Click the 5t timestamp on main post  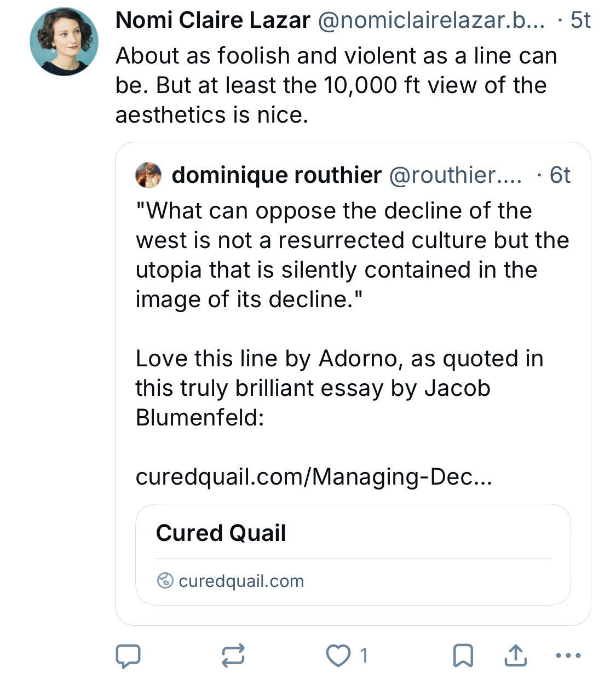coord(580,21)
